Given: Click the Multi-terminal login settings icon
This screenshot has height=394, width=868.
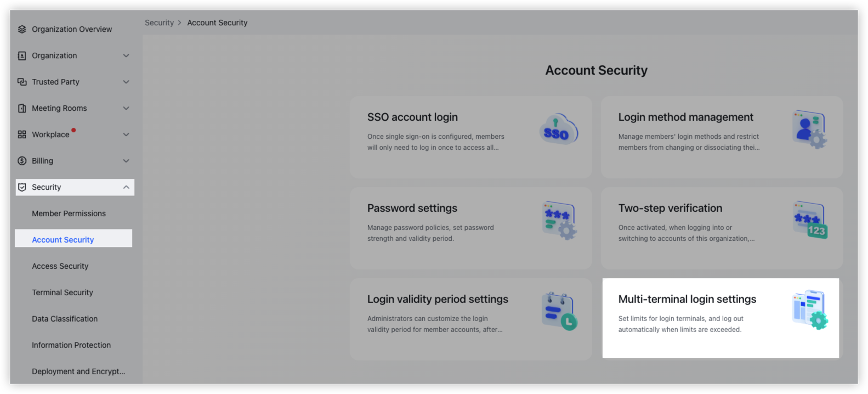Looking at the screenshot, I should click(x=810, y=311).
